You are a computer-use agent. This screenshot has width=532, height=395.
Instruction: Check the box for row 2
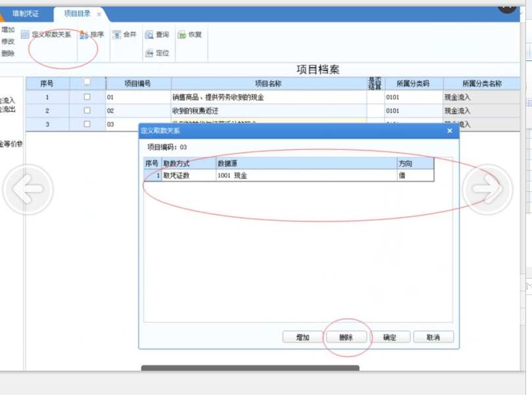(87, 110)
